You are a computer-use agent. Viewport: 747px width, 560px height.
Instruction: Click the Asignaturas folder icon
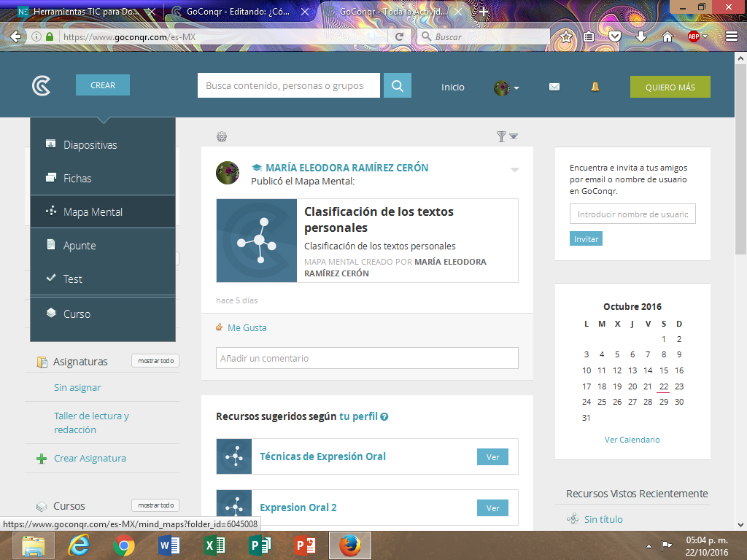click(x=42, y=362)
